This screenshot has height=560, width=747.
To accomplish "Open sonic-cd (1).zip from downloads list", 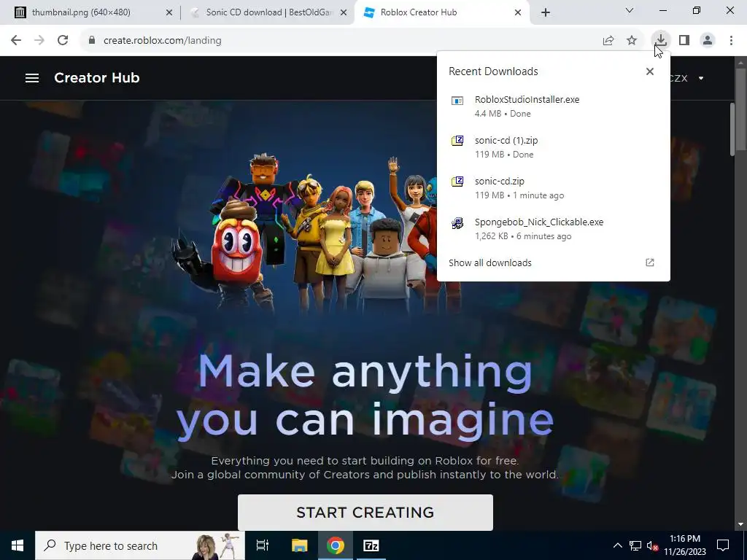I will [553, 147].
